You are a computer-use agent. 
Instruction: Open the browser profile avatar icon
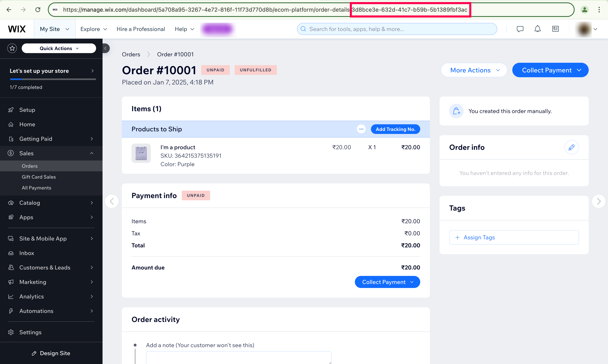coord(585,10)
